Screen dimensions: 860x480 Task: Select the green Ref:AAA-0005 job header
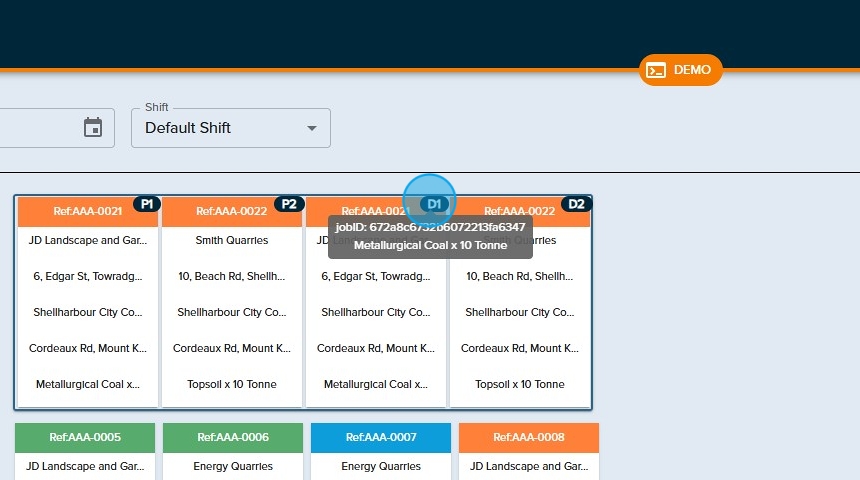click(x=85, y=438)
